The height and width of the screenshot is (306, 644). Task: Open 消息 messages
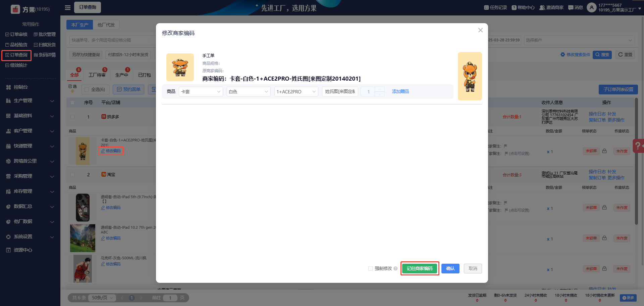[576, 7]
